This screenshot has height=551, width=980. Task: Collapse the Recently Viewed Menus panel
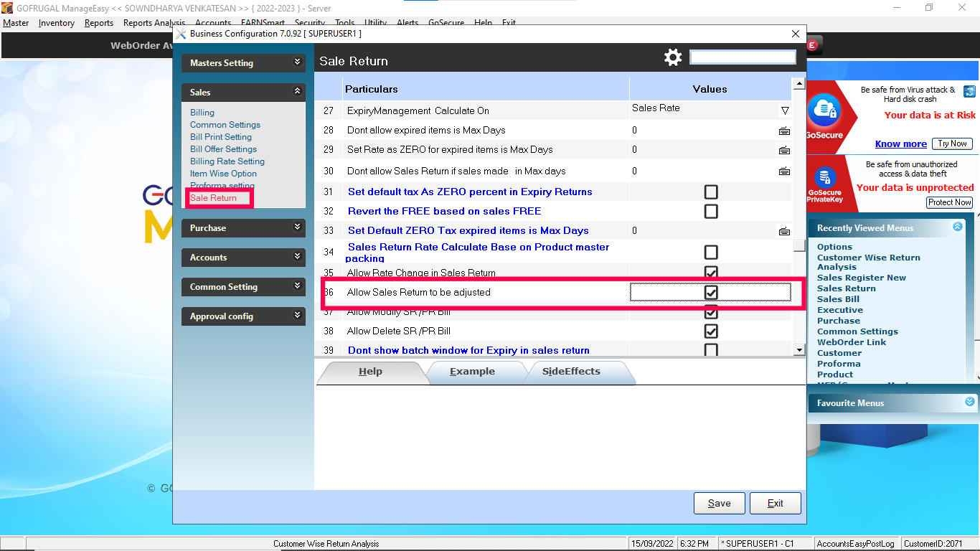(957, 227)
